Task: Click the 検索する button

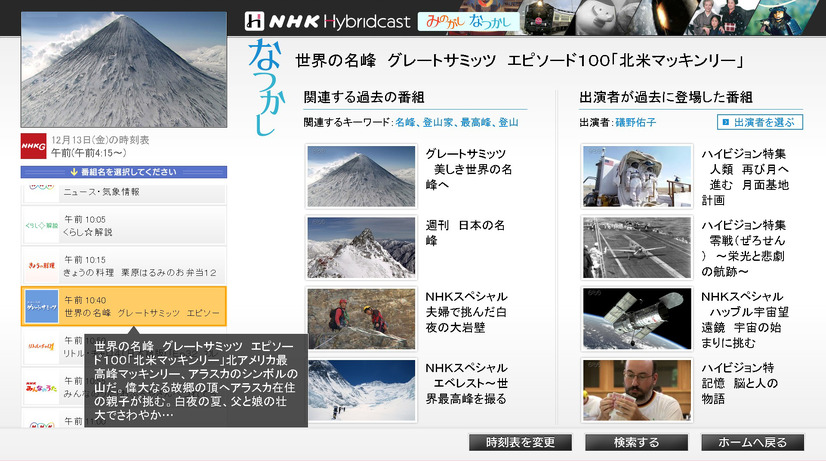Action: (x=636, y=442)
